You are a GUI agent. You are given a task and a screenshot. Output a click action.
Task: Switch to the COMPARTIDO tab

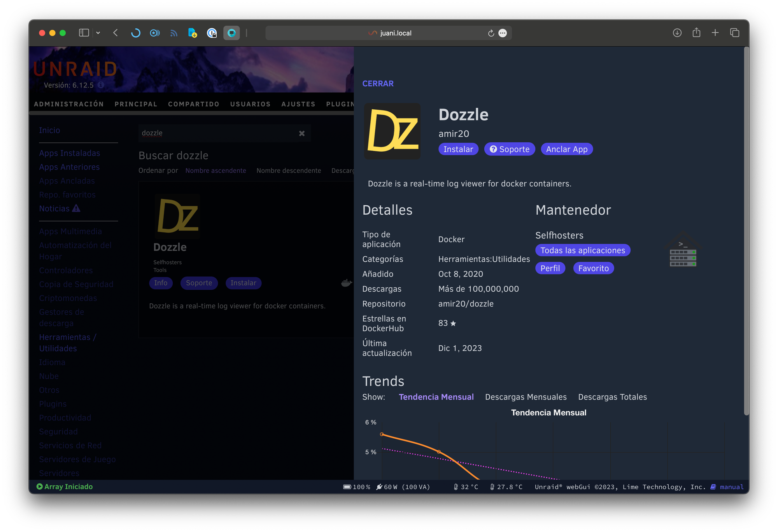click(193, 104)
